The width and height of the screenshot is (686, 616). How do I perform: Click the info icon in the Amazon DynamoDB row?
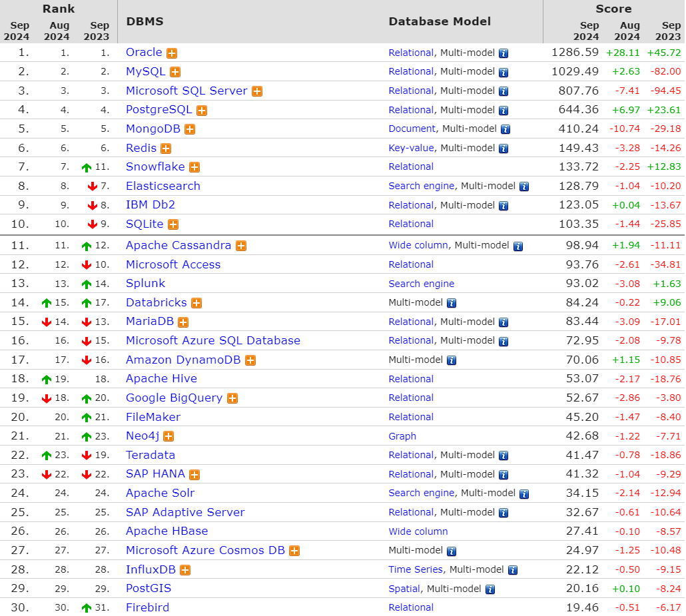pyautogui.click(x=452, y=360)
